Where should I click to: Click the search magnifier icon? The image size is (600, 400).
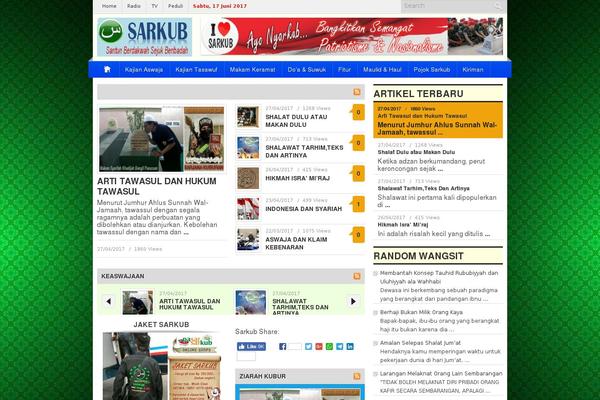498,6
